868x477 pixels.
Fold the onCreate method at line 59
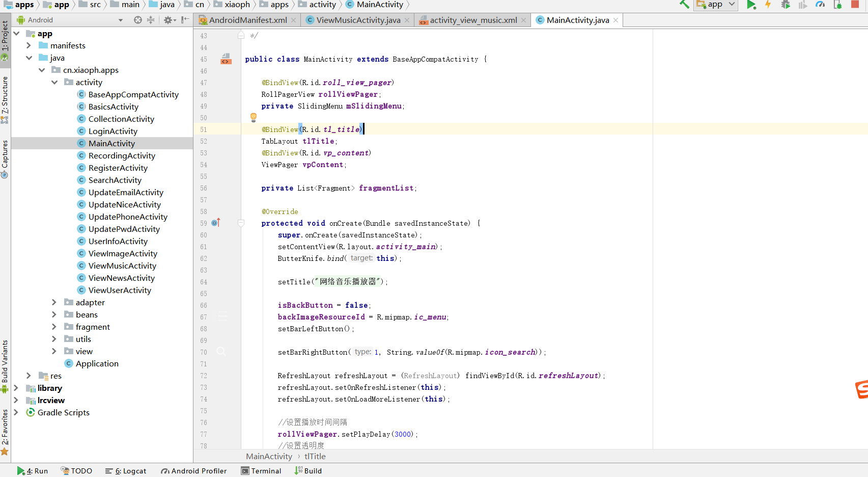(241, 223)
